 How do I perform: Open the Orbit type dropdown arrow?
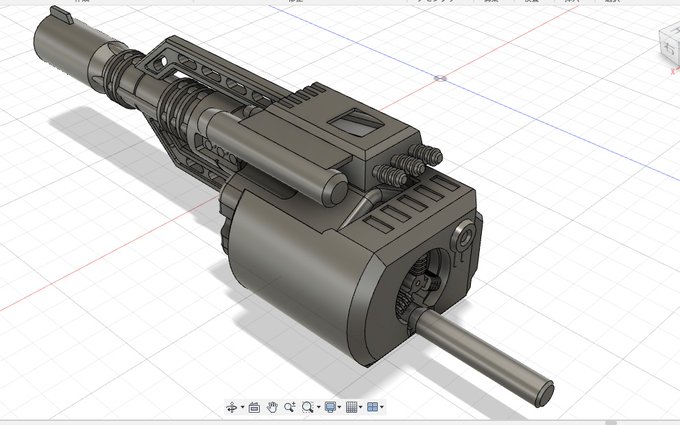pyautogui.click(x=242, y=407)
